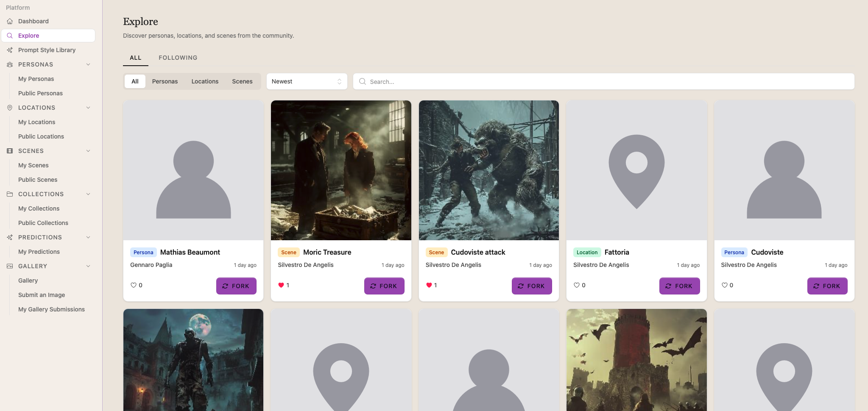Viewport: 868px width, 411px height.
Task: Click author name Gennaro Paglia
Action: (x=151, y=265)
